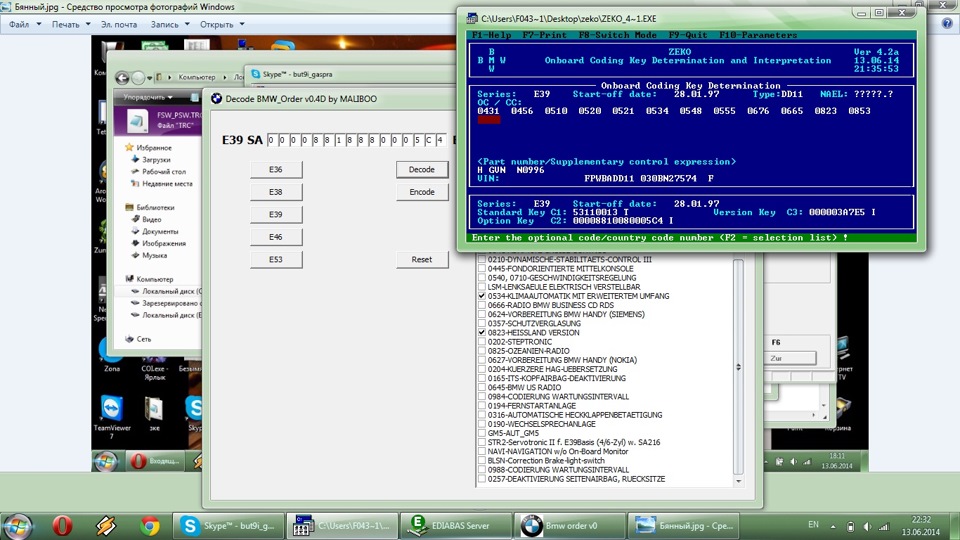Image resolution: width=960 pixels, height=540 pixels.
Task: Open Упорядочить dropdown in pictured Explorer
Action: pos(148,97)
